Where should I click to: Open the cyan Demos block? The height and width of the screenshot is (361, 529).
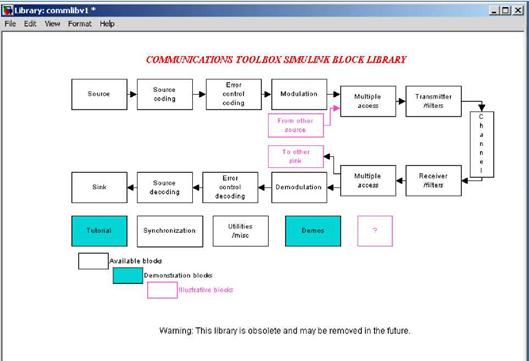click(x=313, y=231)
